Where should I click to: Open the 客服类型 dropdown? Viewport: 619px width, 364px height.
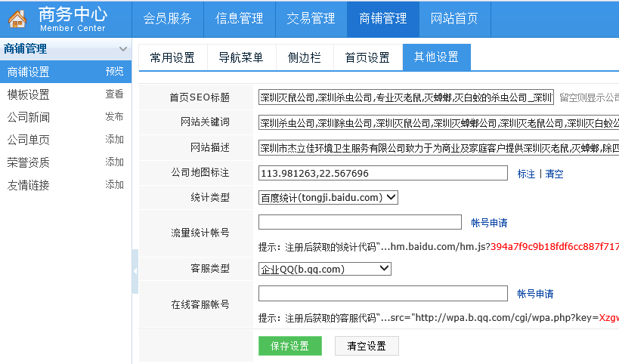325,269
